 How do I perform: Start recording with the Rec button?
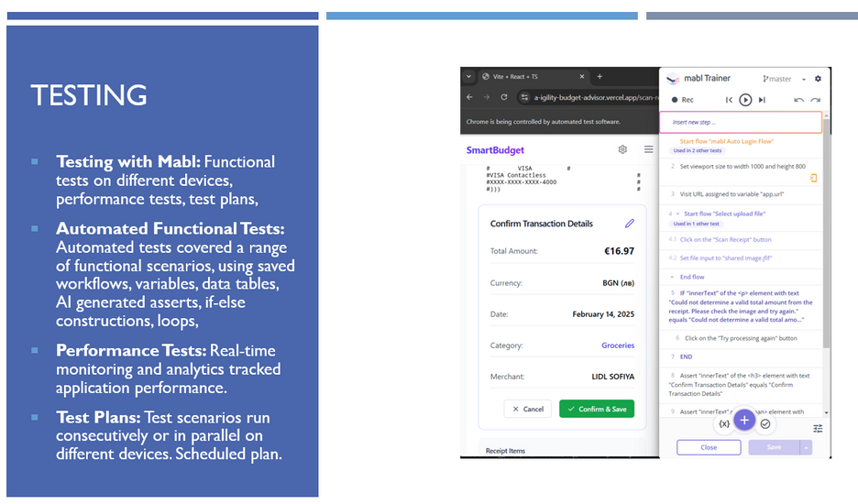pyautogui.click(x=682, y=100)
